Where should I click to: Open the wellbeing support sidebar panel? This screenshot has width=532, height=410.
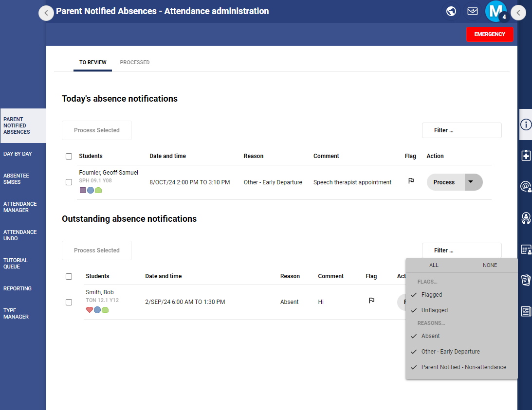526,218
